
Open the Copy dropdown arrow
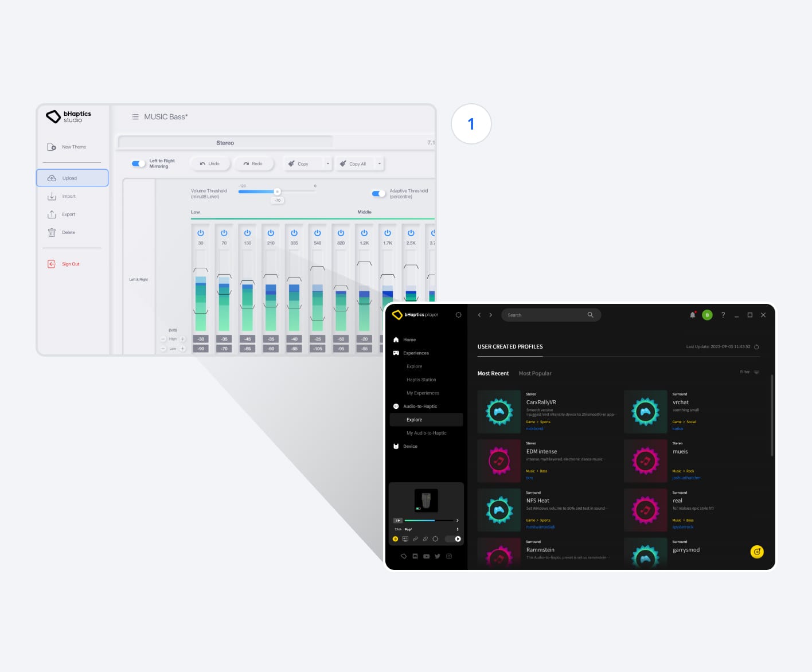pyautogui.click(x=328, y=163)
